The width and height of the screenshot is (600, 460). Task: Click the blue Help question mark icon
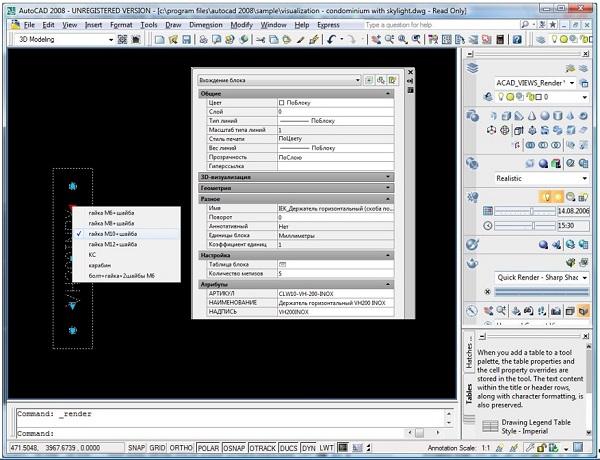(x=517, y=39)
